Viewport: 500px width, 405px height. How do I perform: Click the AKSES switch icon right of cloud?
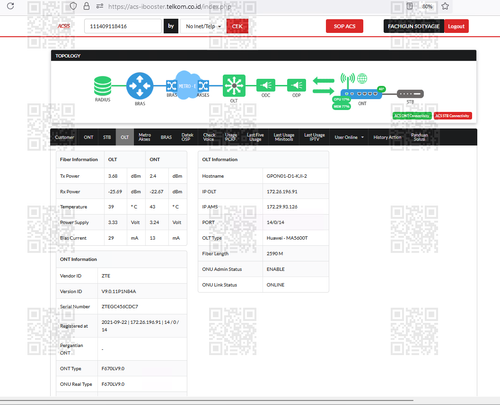coord(203,86)
